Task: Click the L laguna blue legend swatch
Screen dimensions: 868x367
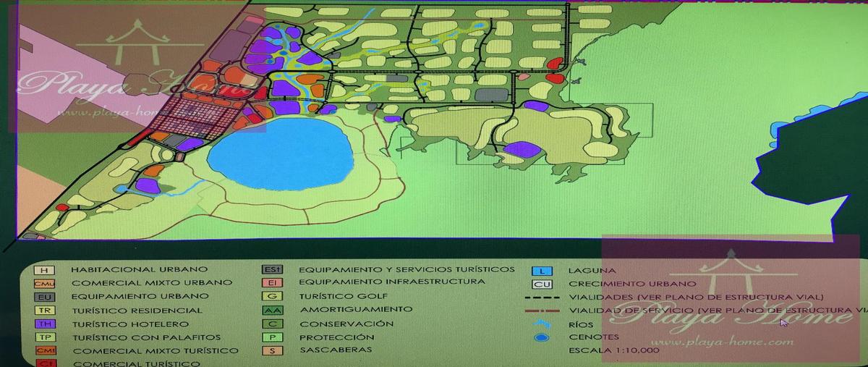Action: pos(542,270)
